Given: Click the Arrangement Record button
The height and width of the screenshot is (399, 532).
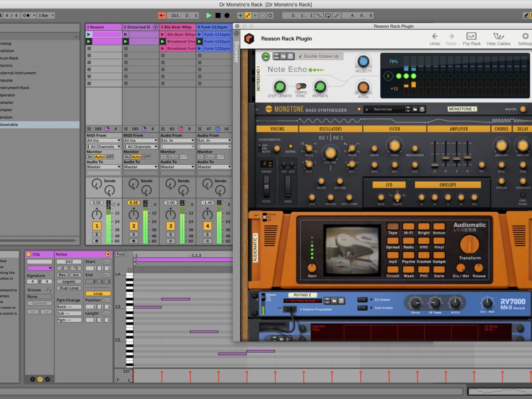Looking at the screenshot, I should click(x=227, y=16).
